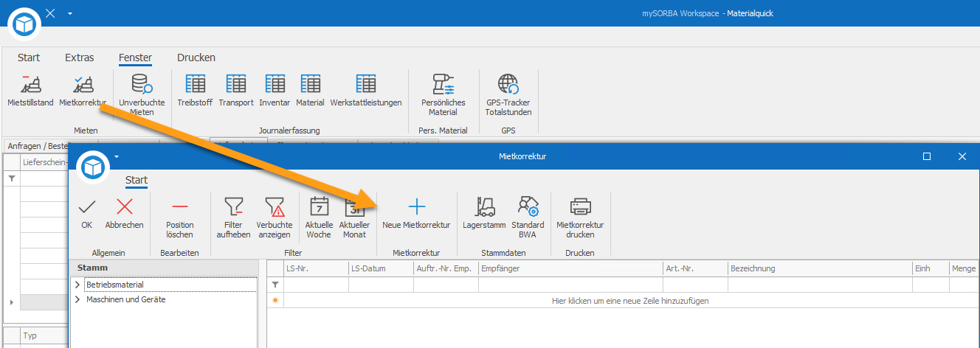The image size is (980, 348).
Task: Open quick access dropdown in Mietkorrektur title bar
Action: point(117,156)
